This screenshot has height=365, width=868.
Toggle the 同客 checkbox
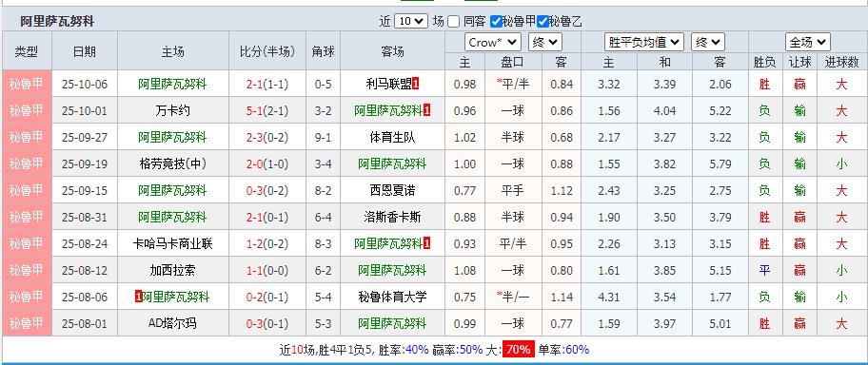[x=453, y=22]
